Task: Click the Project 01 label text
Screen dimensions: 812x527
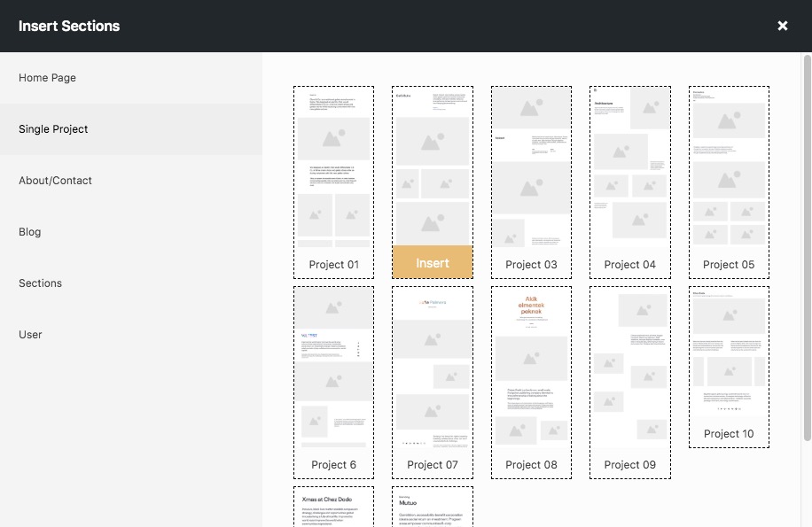Action: pyautogui.click(x=333, y=264)
